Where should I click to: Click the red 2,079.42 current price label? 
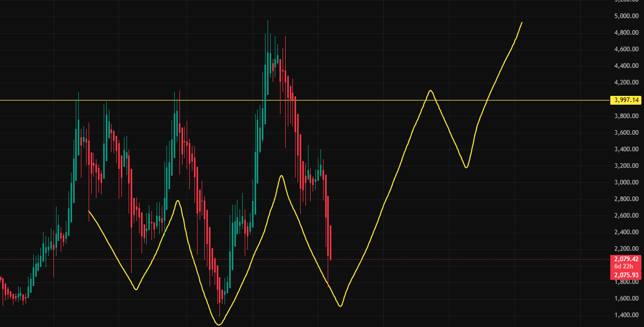626,259
